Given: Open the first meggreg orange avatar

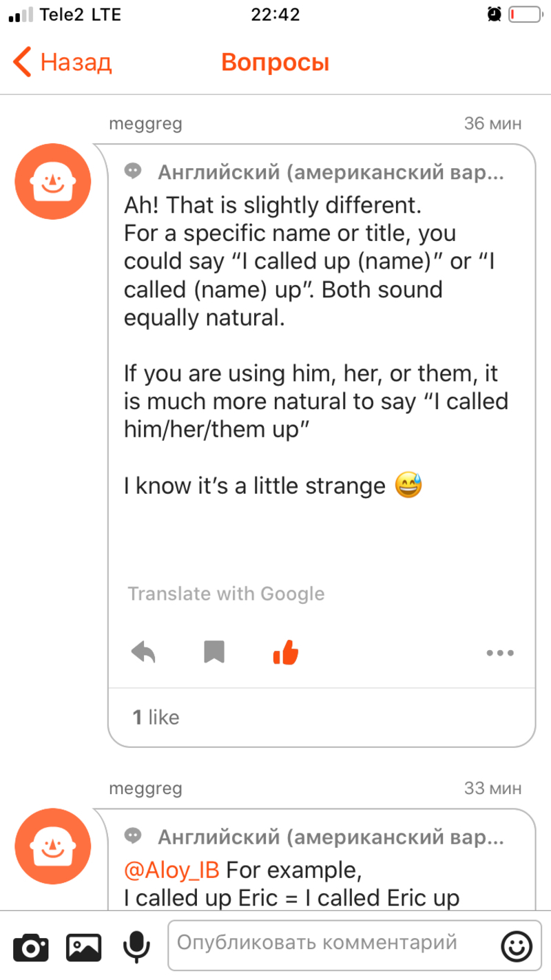Looking at the screenshot, I should [53, 181].
